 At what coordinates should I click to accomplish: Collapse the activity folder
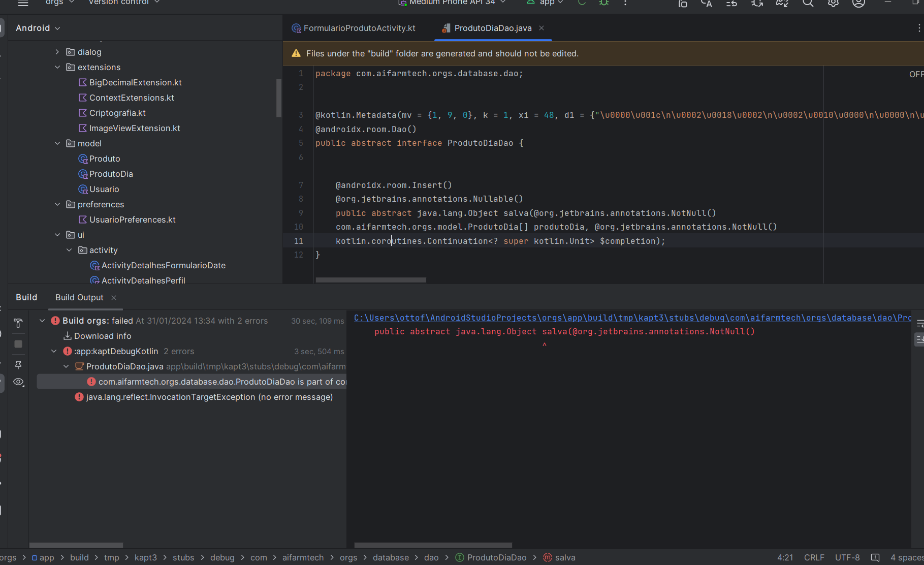click(x=69, y=250)
